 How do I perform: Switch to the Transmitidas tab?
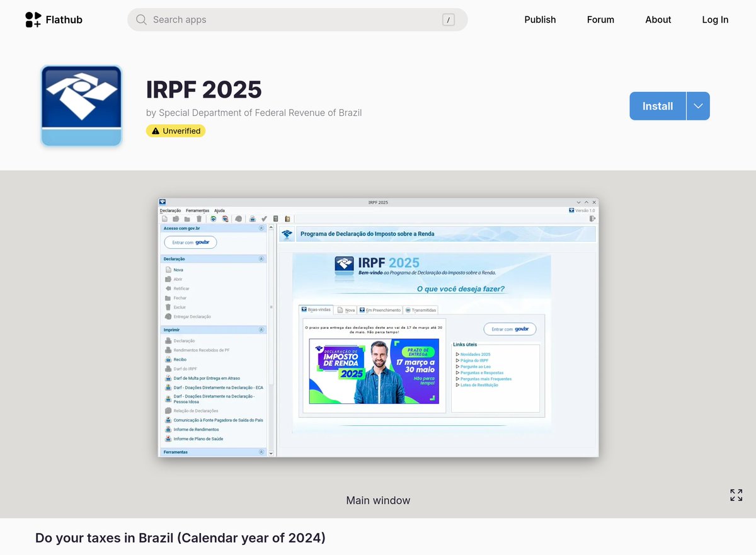(420, 310)
